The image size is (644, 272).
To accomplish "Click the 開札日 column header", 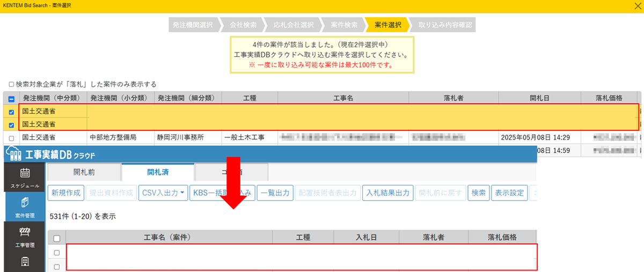I will point(540,98).
